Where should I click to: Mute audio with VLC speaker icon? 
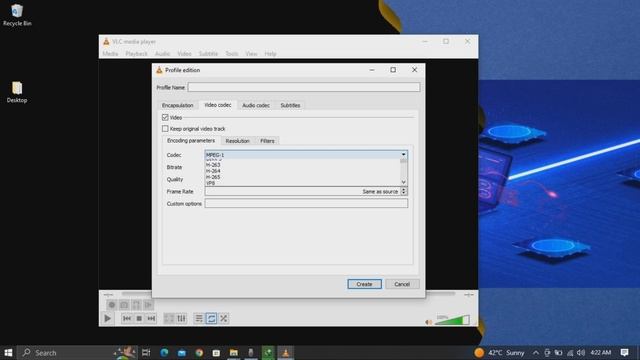(x=429, y=322)
